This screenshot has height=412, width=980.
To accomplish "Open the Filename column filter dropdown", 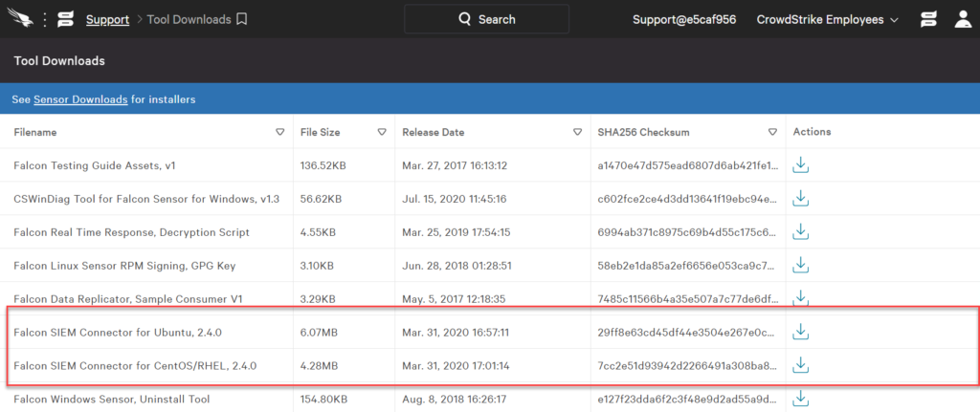I will (x=280, y=132).
